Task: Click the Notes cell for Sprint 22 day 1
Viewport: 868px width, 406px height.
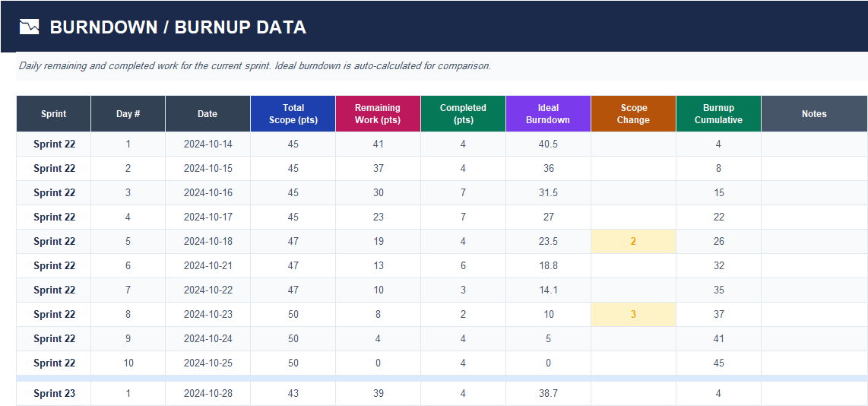Action: pos(814,144)
